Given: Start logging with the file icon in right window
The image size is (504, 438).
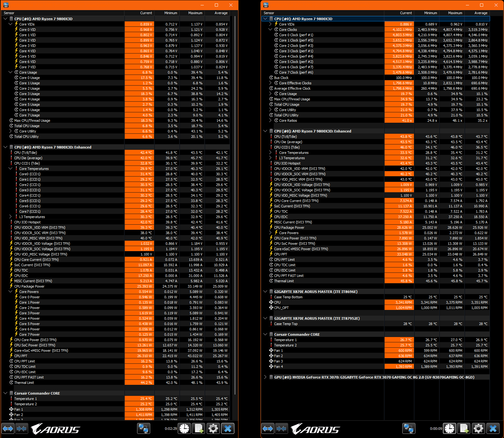Looking at the screenshot, I should pyautogui.click(x=464, y=429).
